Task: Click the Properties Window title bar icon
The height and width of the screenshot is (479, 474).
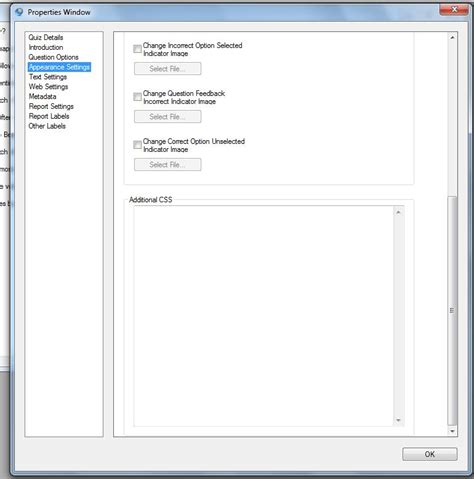Action: pos(19,12)
